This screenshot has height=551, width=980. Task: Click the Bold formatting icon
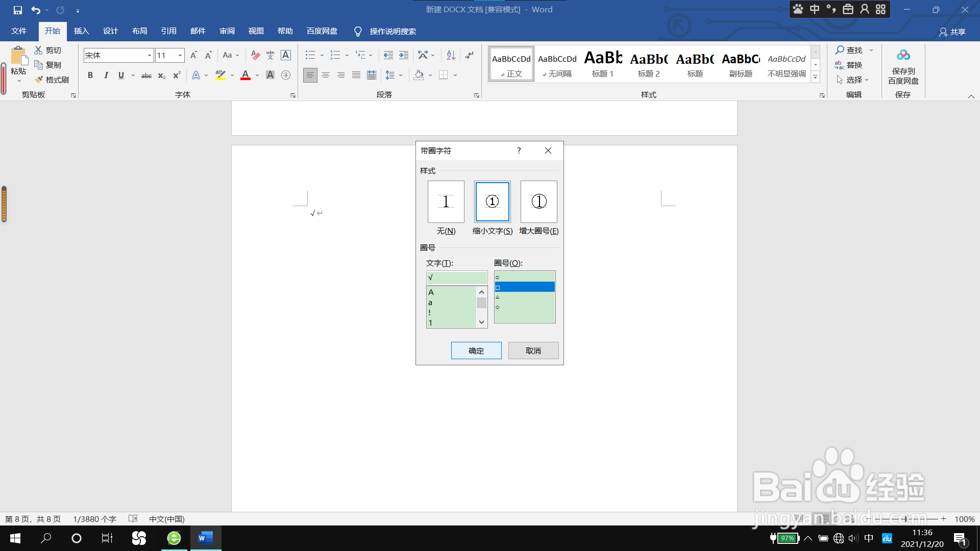pos(90,76)
